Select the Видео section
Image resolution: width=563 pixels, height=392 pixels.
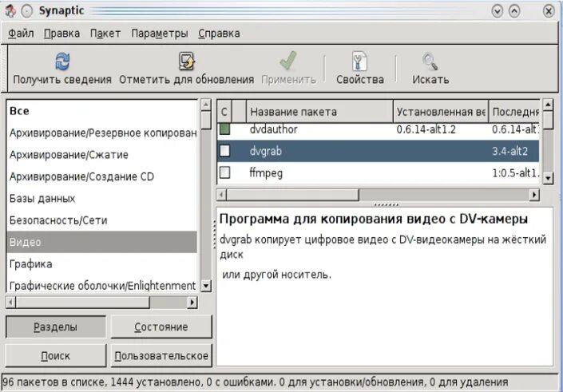pyautogui.click(x=101, y=243)
